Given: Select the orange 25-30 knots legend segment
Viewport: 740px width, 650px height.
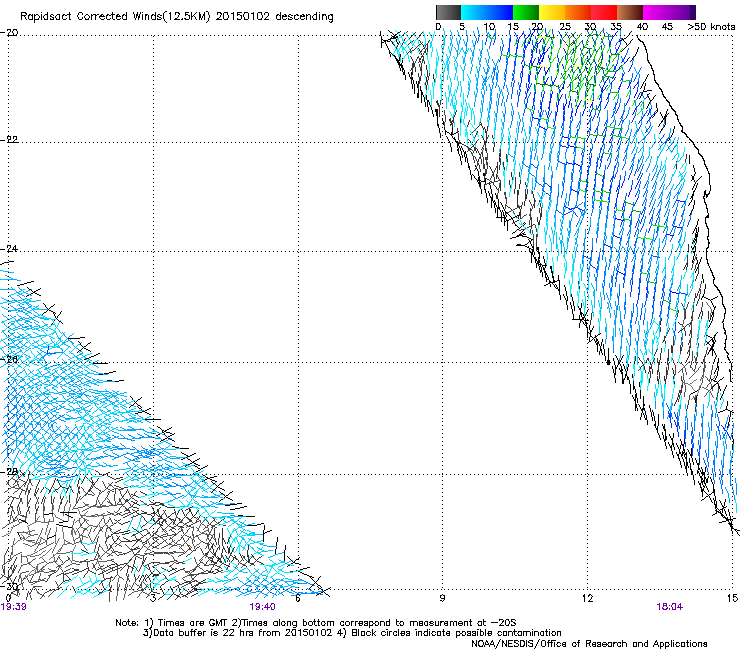Looking at the screenshot, I should (578, 12).
